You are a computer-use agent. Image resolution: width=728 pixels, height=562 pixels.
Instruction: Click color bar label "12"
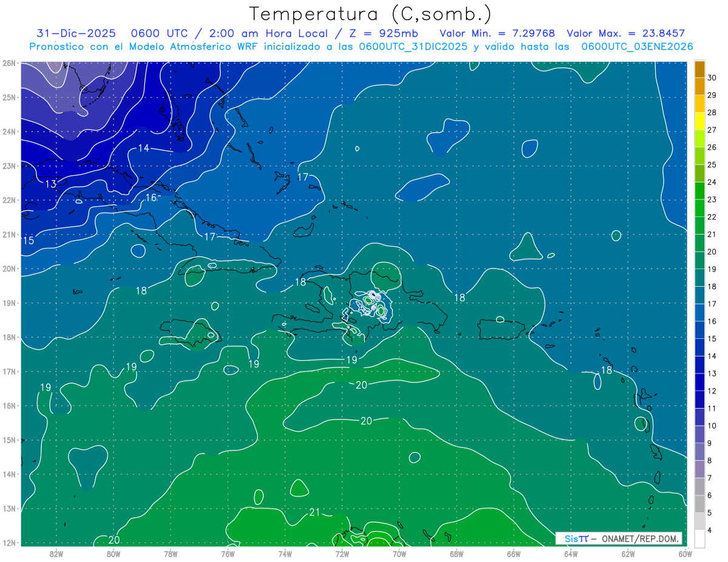click(712, 391)
